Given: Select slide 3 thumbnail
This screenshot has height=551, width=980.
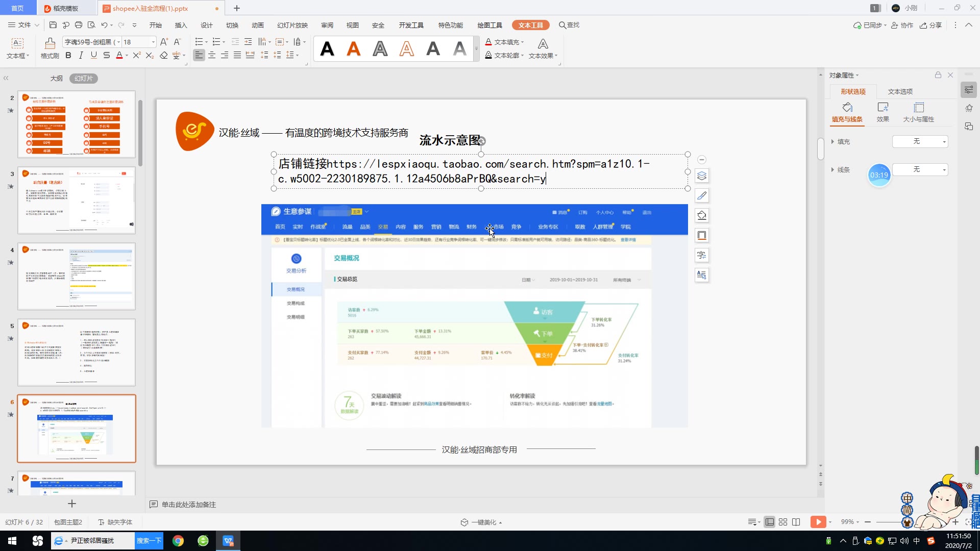Looking at the screenshot, I should (x=77, y=200).
